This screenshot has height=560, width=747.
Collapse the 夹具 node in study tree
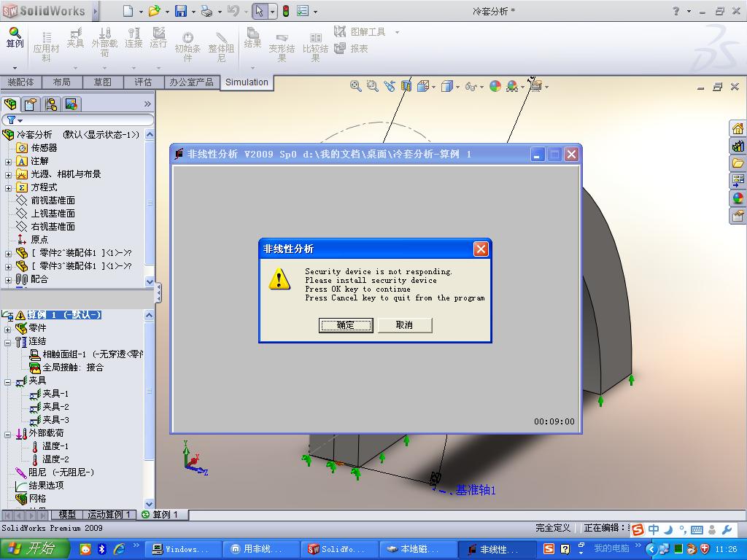(x=7, y=381)
